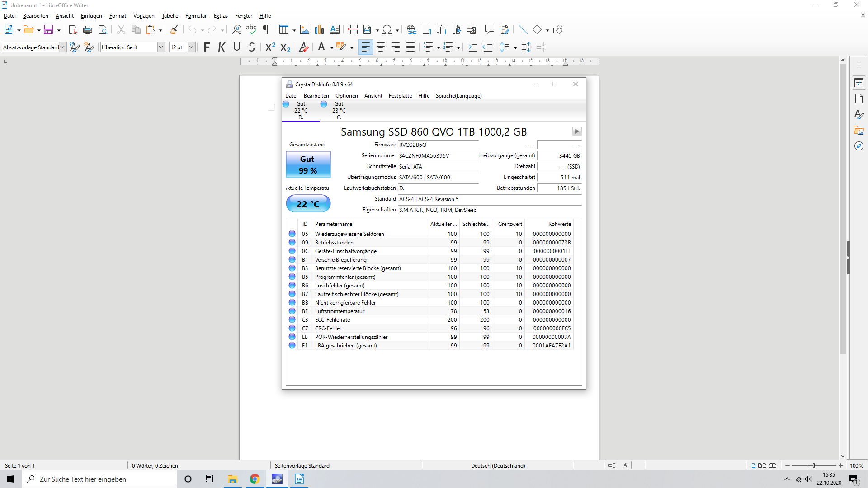Viewport: 868px width, 488px height.
Task: Expand the Absatzvorlage Standard paragraph style dropdown
Action: coord(63,47)
